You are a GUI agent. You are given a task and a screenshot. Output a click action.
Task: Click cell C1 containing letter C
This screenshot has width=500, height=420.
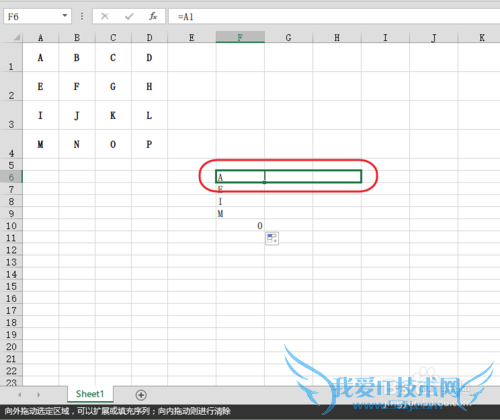[113, 57]
